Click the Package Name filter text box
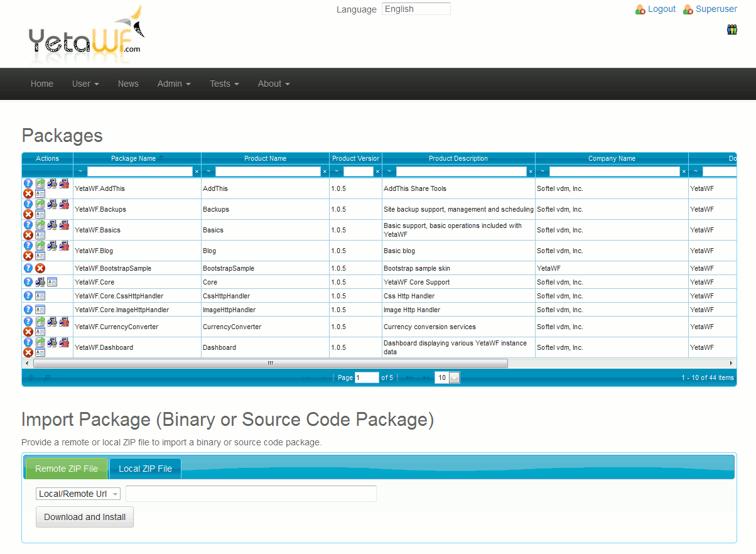Image resolution: width=756 pixels, height=554 pixels. (139, 171)
